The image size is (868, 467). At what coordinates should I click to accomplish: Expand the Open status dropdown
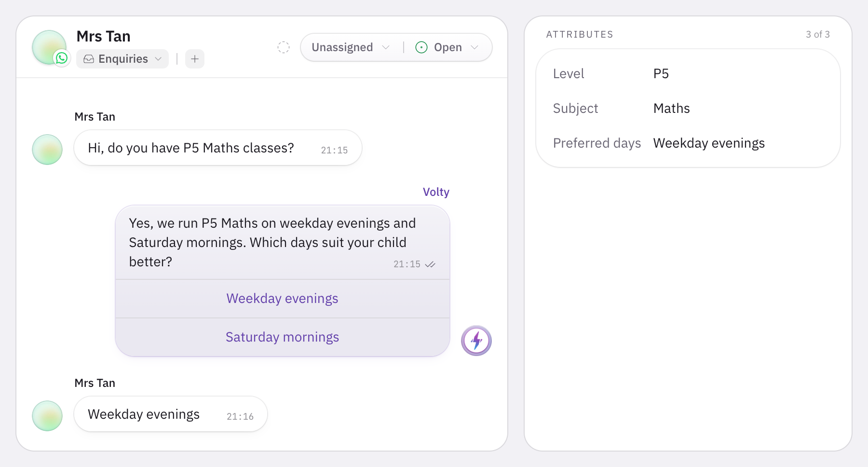click(x=447, y=47)
